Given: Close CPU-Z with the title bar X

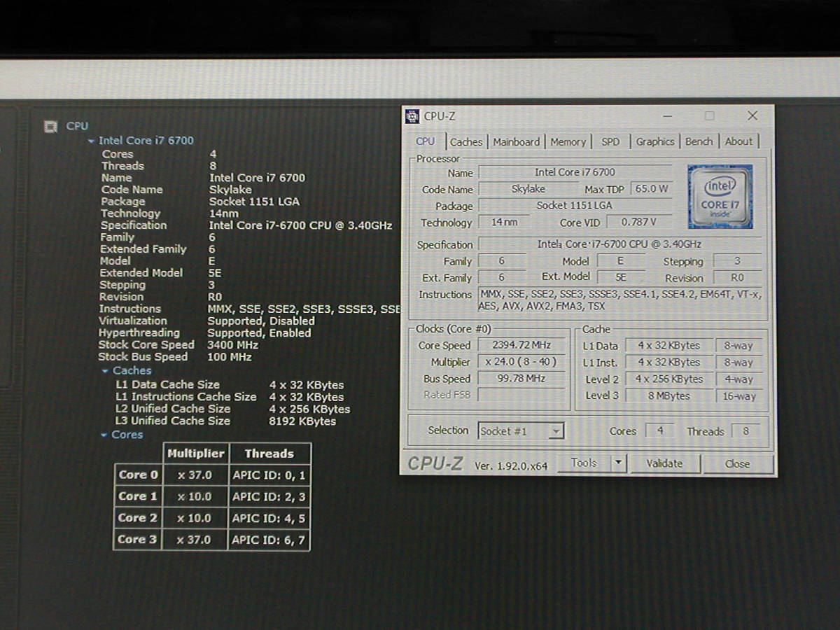Looking at the screenshot, I should click(752, 115).
